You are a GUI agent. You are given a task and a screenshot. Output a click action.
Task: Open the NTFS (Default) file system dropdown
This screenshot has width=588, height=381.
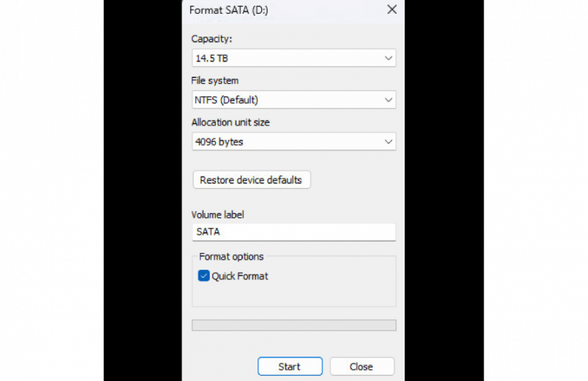coord(287,100)
